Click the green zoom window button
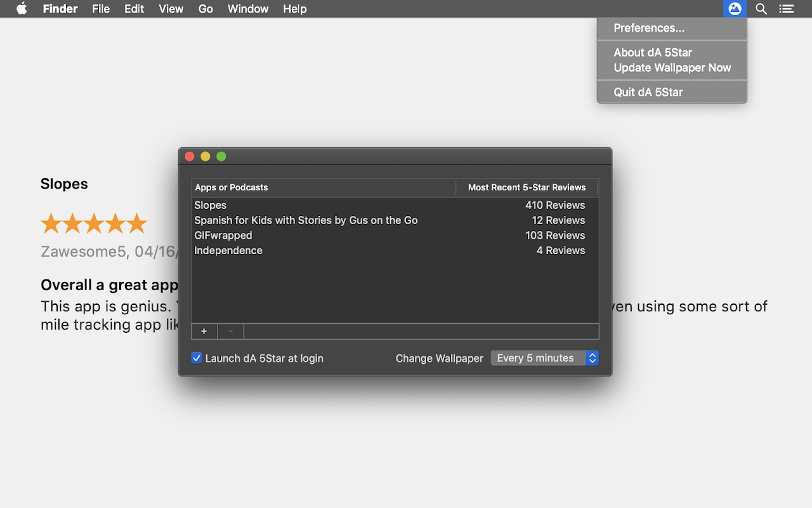 pos(221,156)
